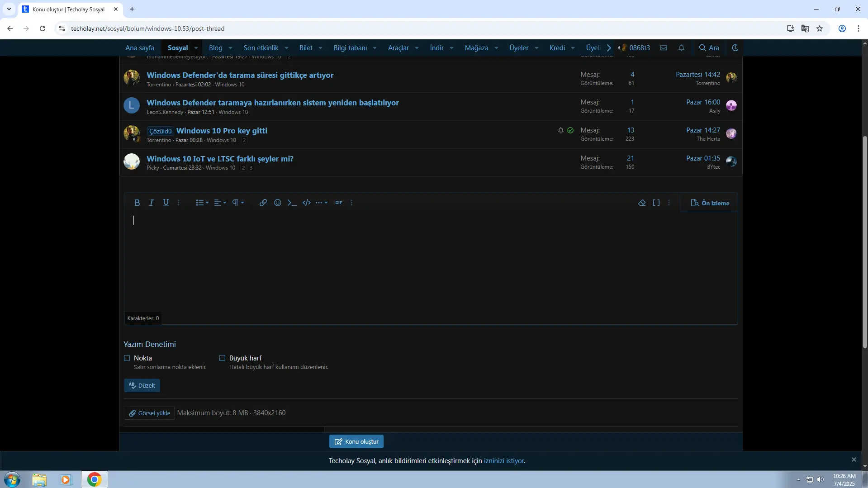Screen dimensions: 868x488
Task: Click the volume icon in system tray
Action: pos(821,479)
